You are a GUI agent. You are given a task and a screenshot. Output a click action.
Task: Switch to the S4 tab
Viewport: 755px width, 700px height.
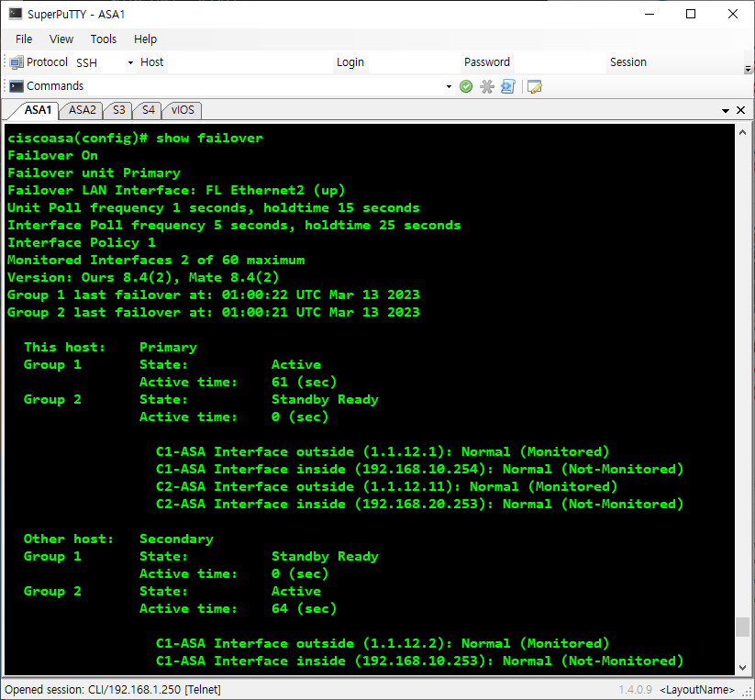[x=149, y=110]
